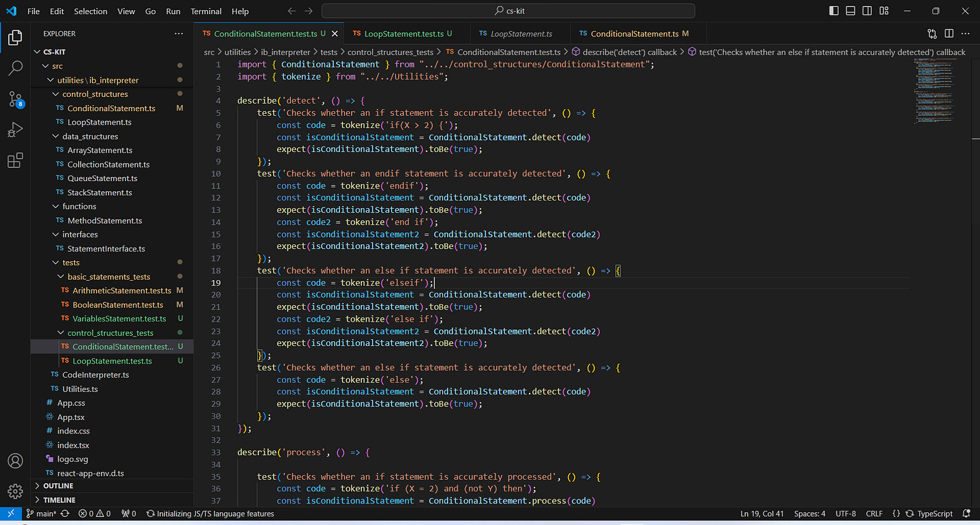Open the Accounts menu icon
Screen dimensions: 980x525
click(x=15, y=461)
